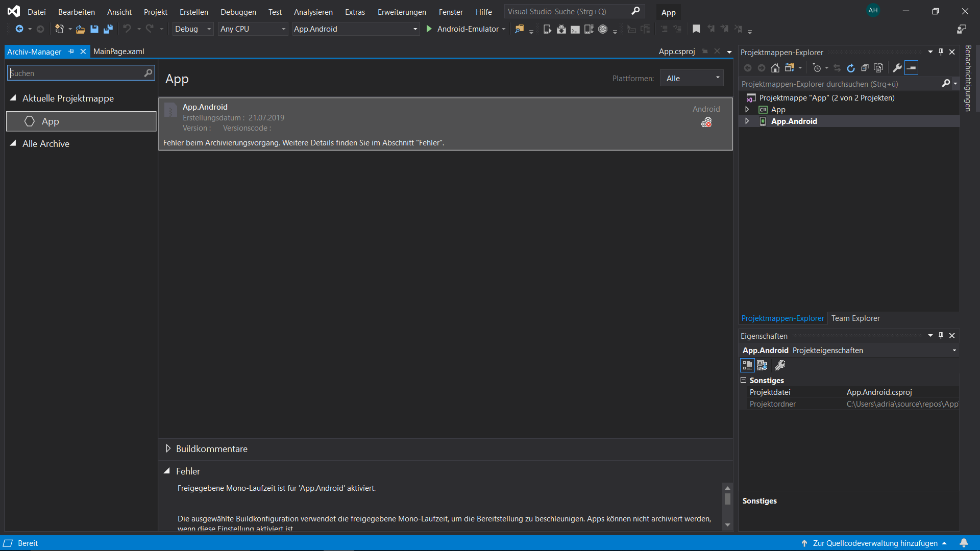Click the property pages wrench in Eigenschaften
This screenshot has height=551, width=980.
coord(780,365)
